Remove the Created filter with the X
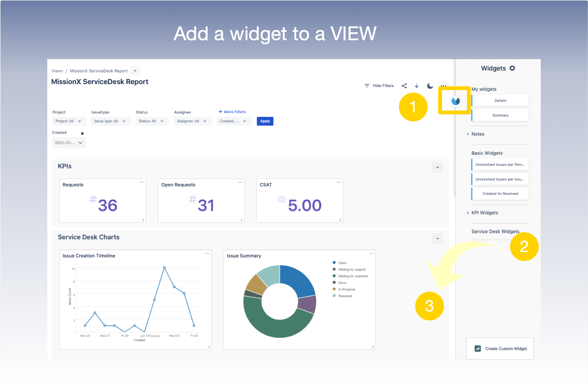This screenshot has width=588, height=384. (82, 133)
